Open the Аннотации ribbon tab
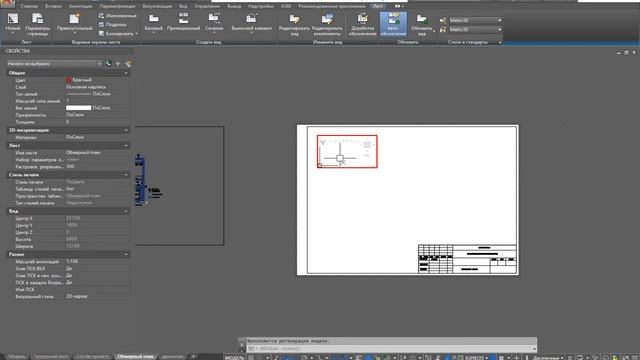This screenshot has height=360, width=640. [x=80, y=6]
